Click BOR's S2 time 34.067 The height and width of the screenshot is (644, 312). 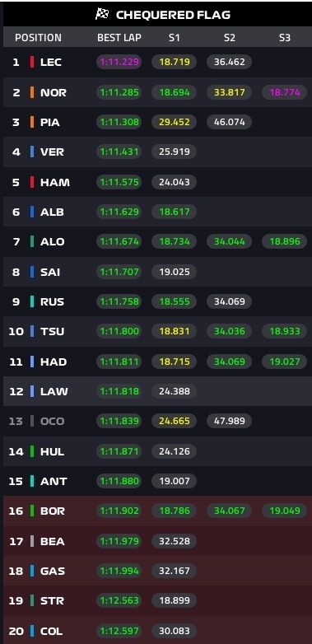click(229, 511)
